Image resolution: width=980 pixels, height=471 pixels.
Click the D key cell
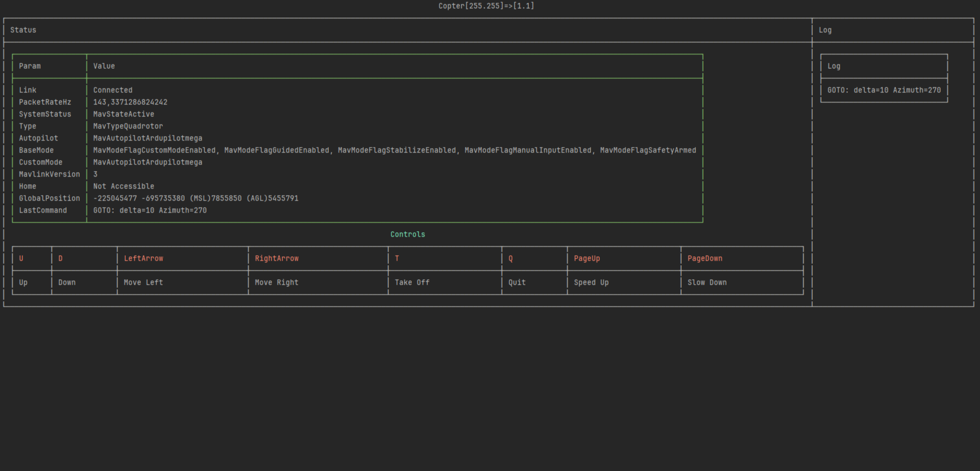coord(85,258)
